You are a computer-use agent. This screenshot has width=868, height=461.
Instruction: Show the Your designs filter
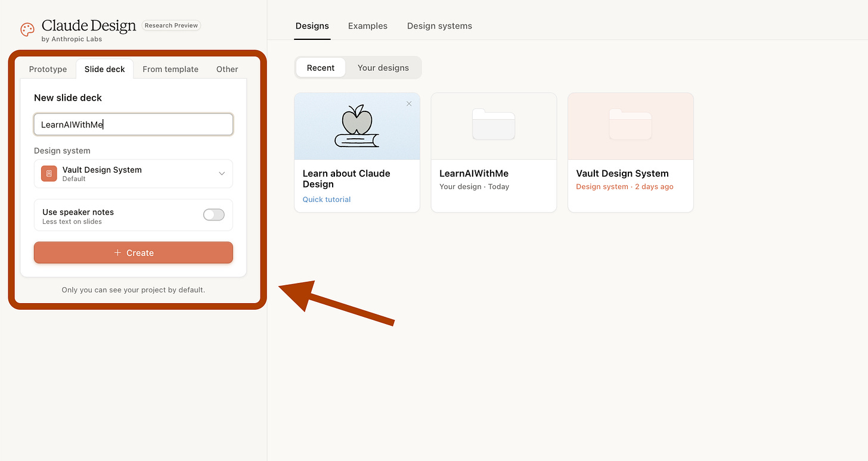(383, 68)
